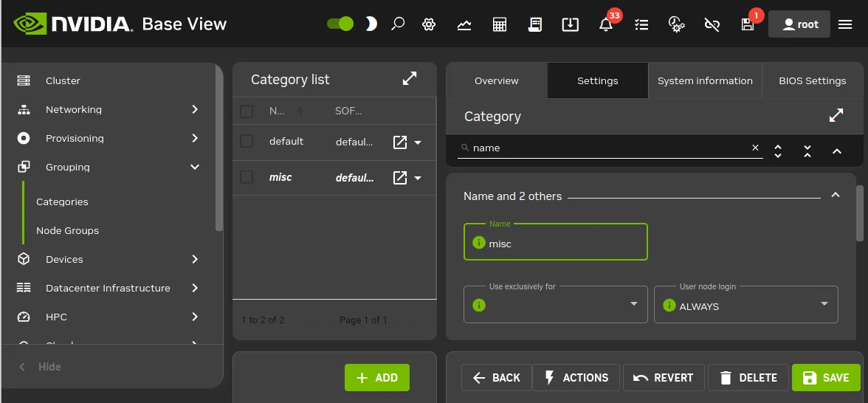Click the misc category name
The height and width of the screenshot is (403, 868).
pos(280,177)
